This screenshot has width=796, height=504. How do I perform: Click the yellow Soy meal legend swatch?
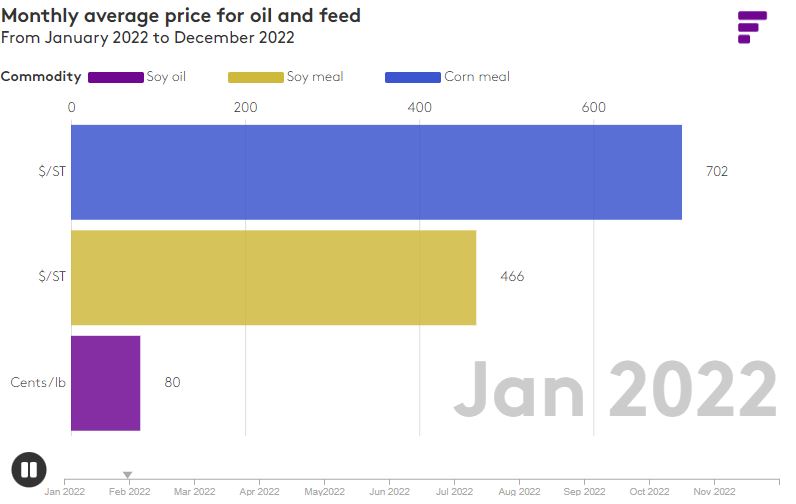pos(256,77)
